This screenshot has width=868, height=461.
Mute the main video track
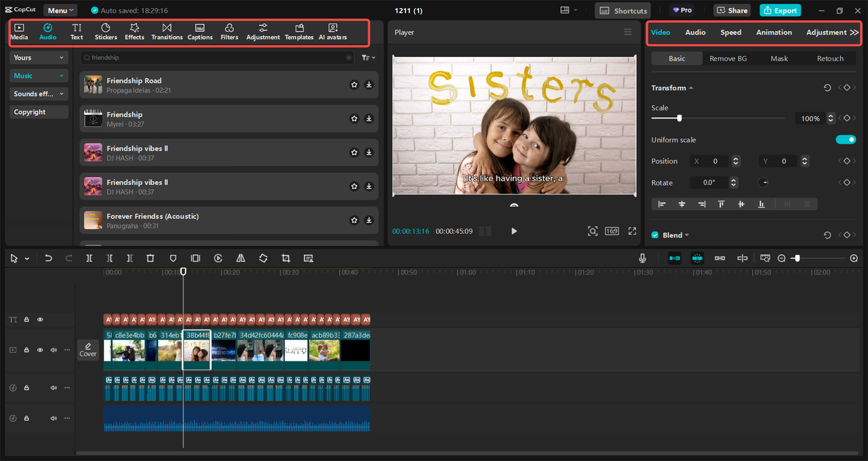coord(54,350)
